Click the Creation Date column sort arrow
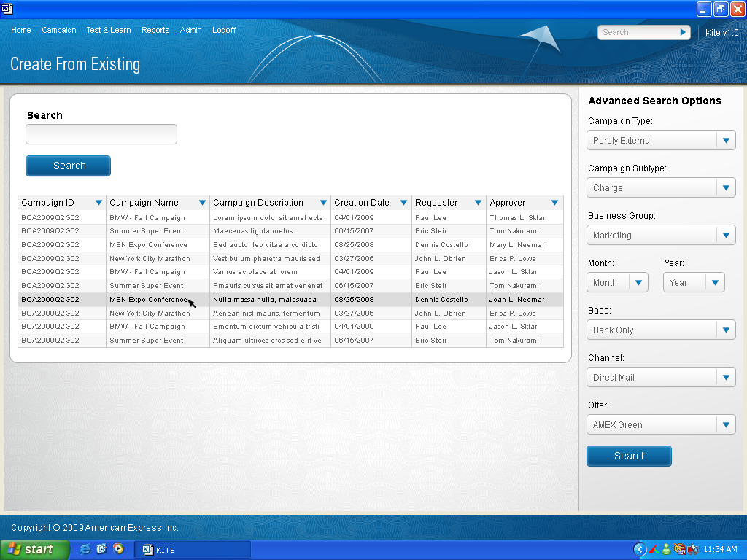This screenshot has height=560, width=747. click(x=403, y=203)
